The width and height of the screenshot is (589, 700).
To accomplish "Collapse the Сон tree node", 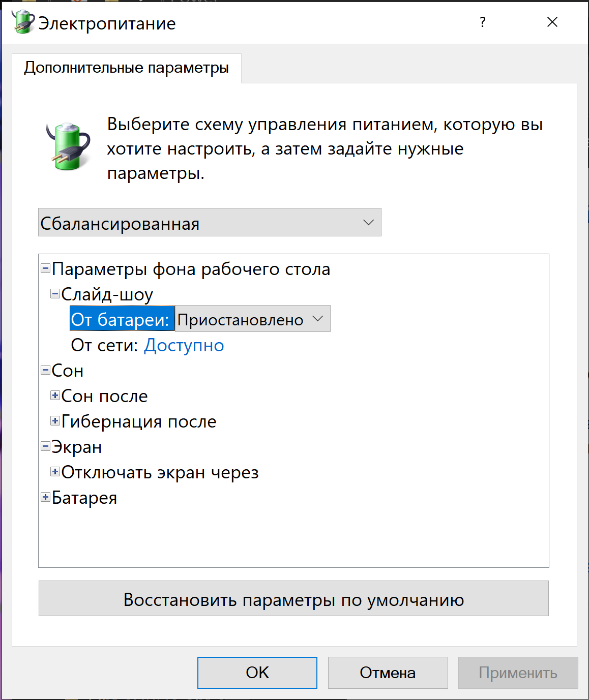I will point(45,370).
